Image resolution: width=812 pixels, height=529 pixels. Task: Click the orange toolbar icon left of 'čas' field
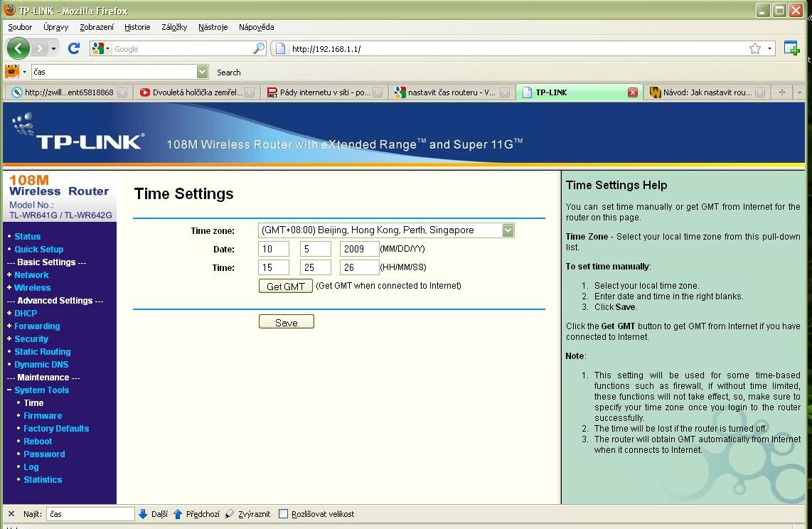click(x=12, y=71)
